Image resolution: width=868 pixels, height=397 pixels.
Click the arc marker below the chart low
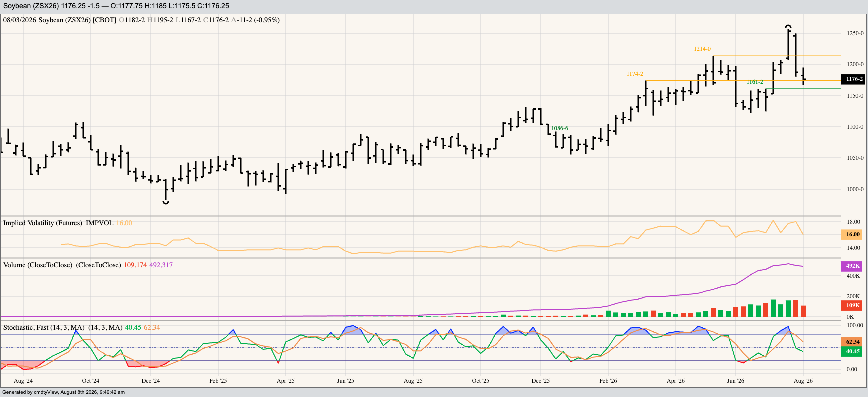point(166,202)
